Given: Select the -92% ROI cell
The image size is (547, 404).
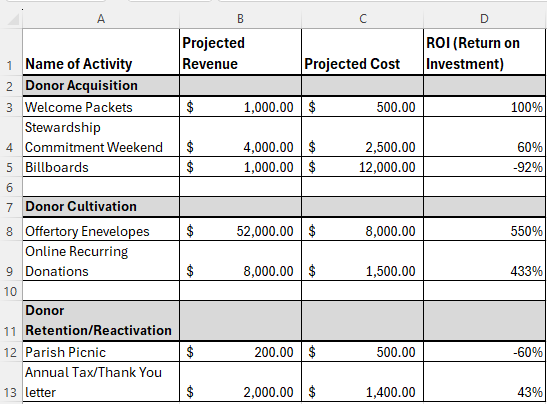Looking at the screenshot, I should [485, 167].
